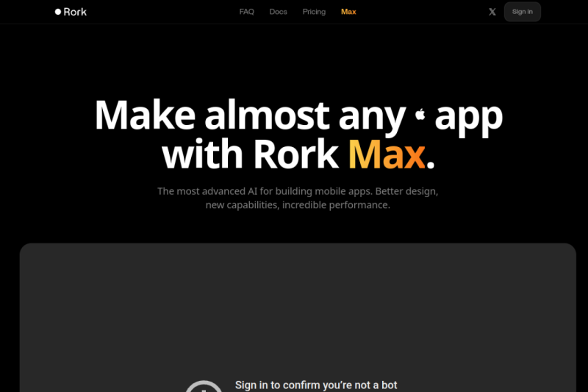The image size is (588, 392).
Task: Open the X (Twitter) icon link
Action: [492, 12]
